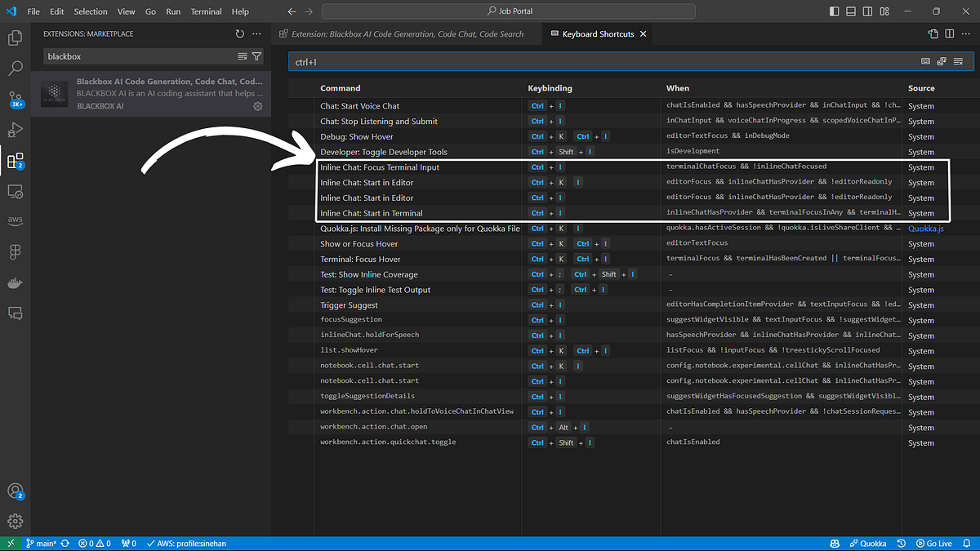This screenshot has width=980, height=551.
Task: Enable Record Keys in the shortcuts search bar
Action: tap(924, 61)
